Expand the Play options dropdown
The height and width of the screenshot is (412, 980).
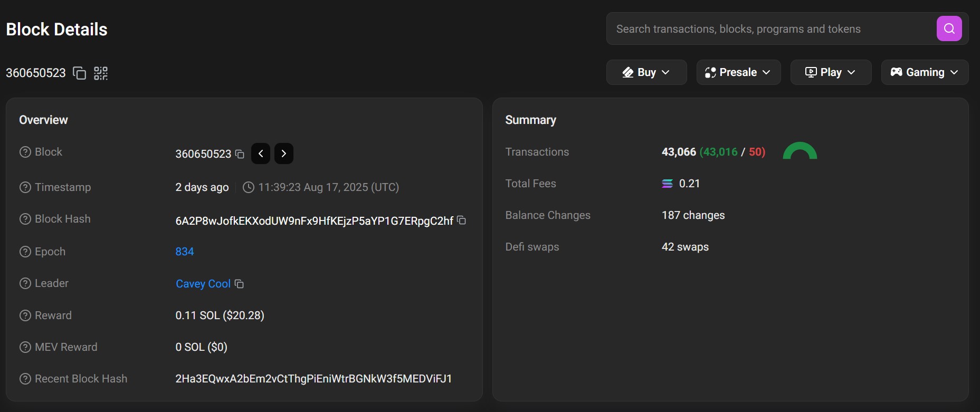click(x=830, y=72)
